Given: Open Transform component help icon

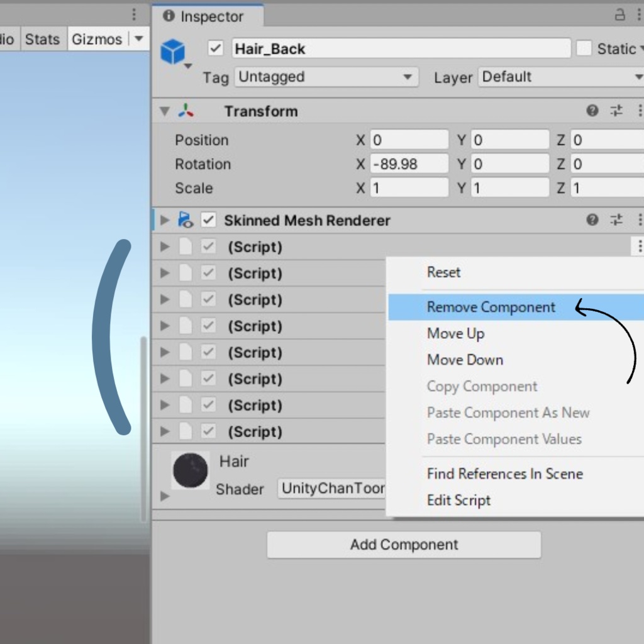Looking at the screenshot, I should pos(592,111).
